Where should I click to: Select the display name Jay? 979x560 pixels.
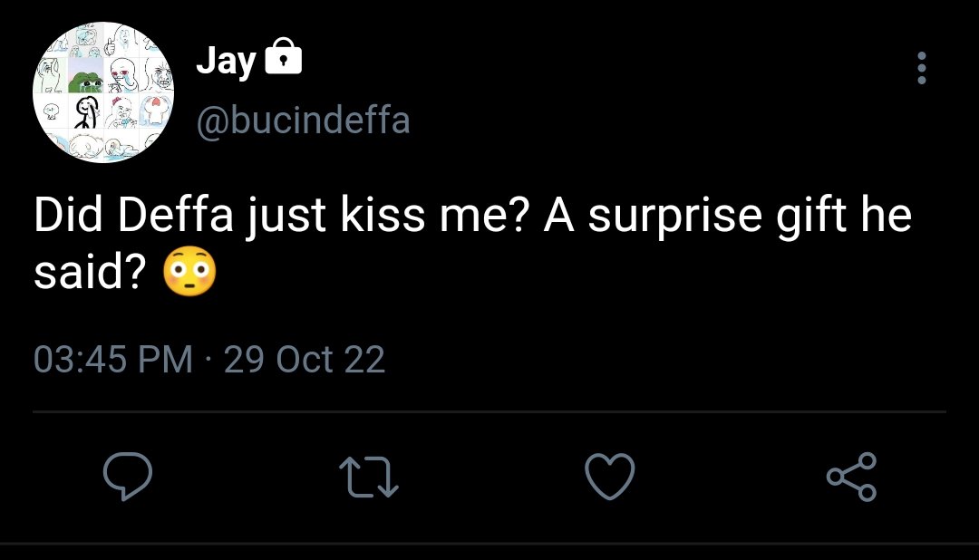click(226, 61)
